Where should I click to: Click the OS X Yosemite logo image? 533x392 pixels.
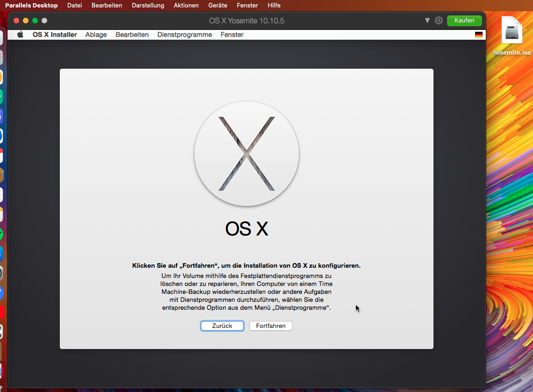coord(247,154)
